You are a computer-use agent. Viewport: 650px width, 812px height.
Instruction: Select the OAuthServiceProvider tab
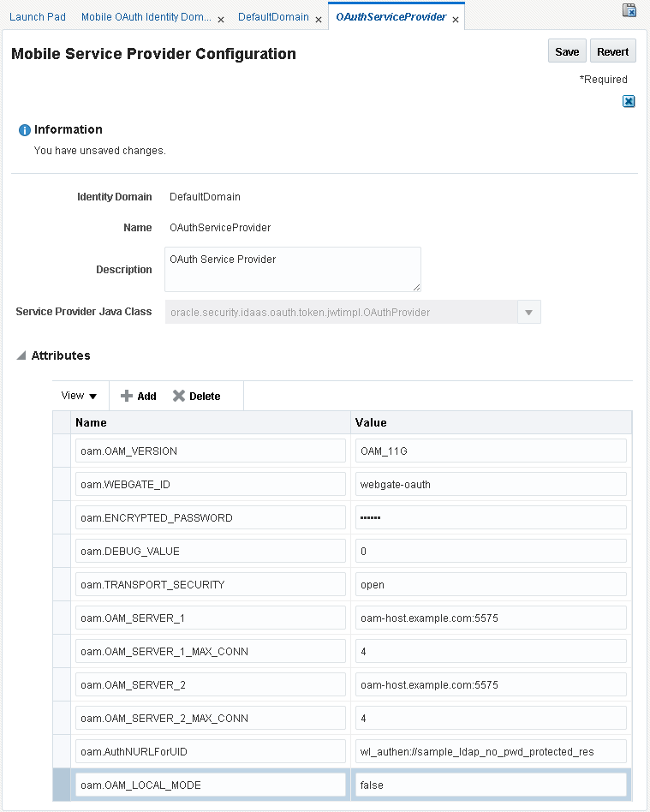click(x=391, y=16)
